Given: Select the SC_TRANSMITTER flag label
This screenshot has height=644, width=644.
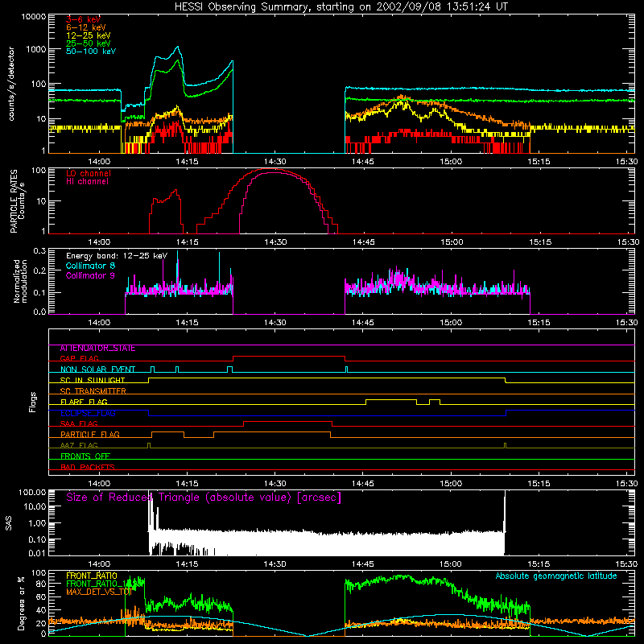Looking at the screenshot, I should [x=93, y=391].
